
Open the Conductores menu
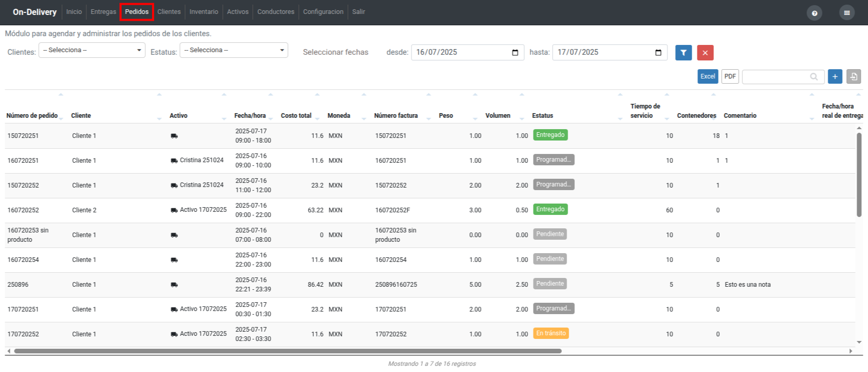[276, 12]
